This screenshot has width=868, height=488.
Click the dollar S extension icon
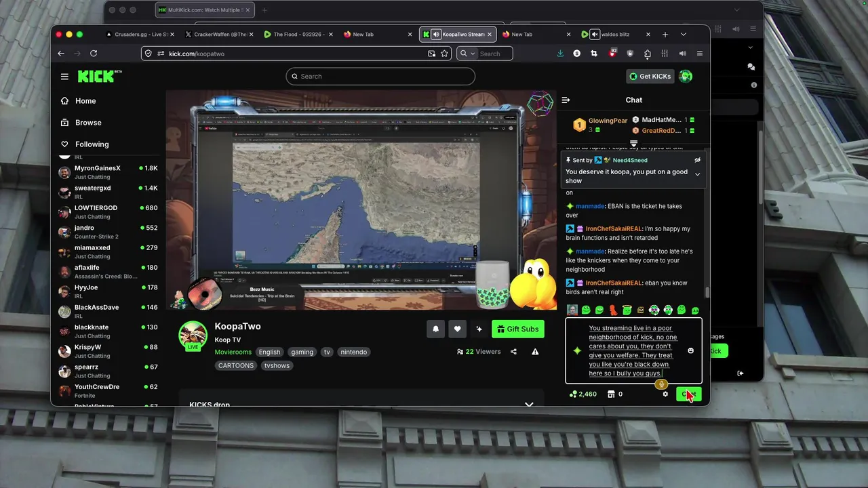pyautogui.click(x=577, y=54)
